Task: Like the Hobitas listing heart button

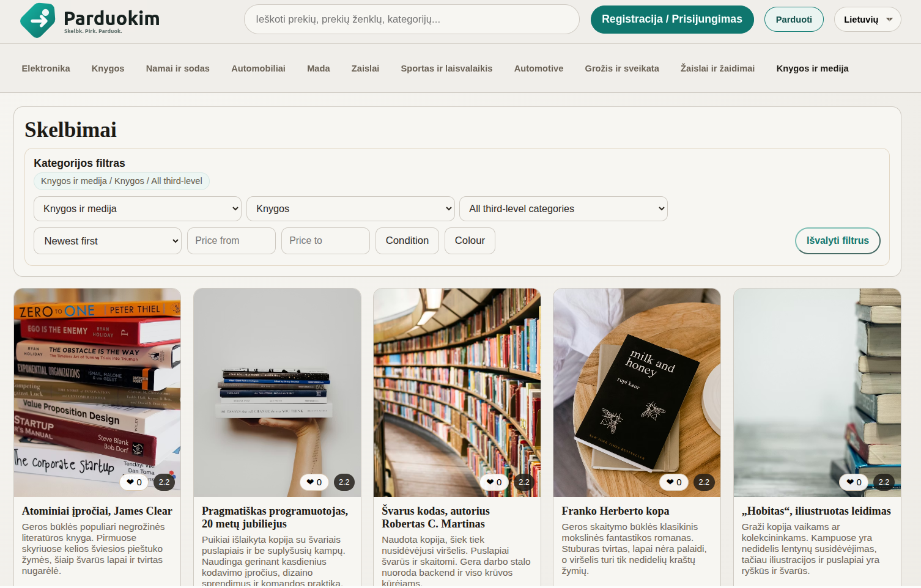Action: pos(854,482)
